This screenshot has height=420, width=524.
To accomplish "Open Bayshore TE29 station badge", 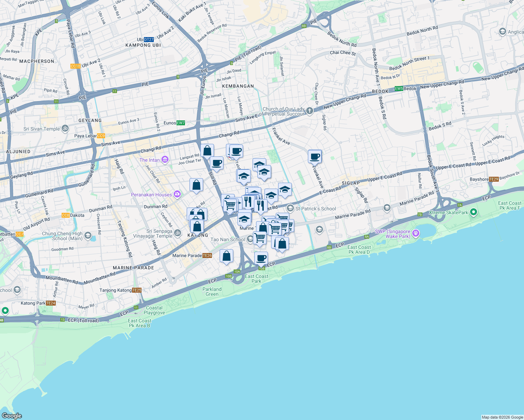I will point(494,179).
